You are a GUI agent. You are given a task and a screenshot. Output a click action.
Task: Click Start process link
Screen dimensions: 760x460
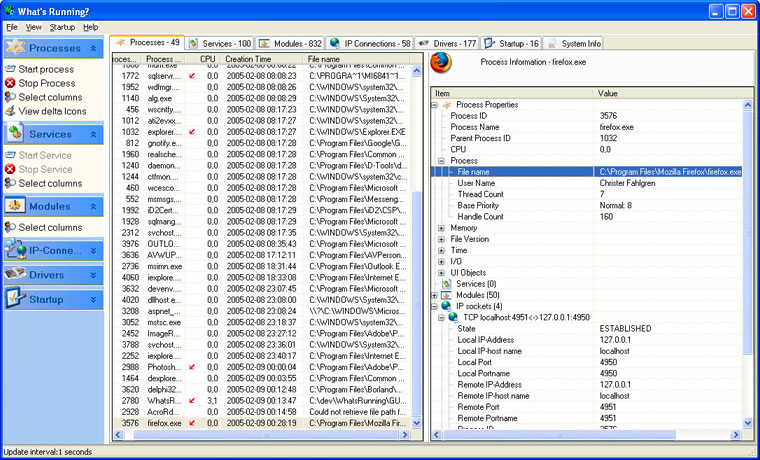(46, 69)
